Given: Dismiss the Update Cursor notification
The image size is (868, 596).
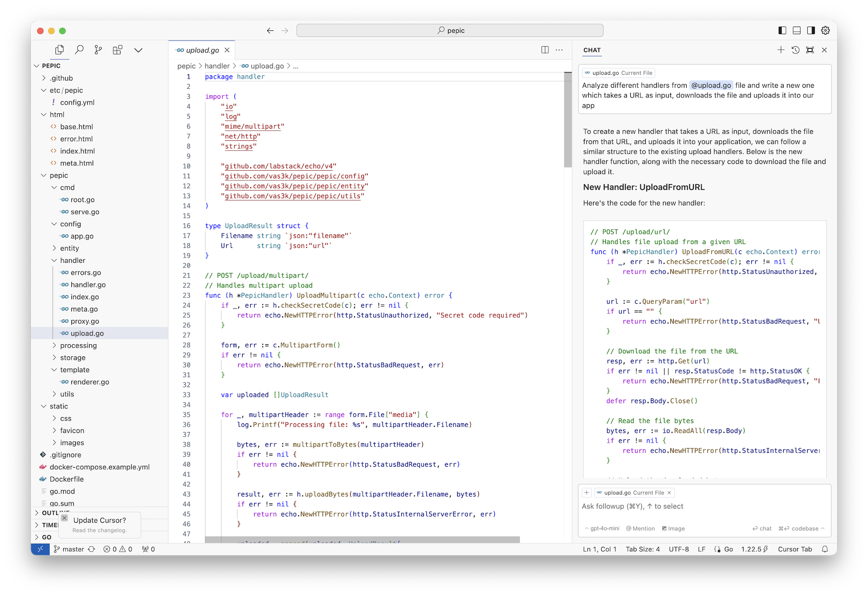Looking at the screenshot, I should [x=65, y=517].
